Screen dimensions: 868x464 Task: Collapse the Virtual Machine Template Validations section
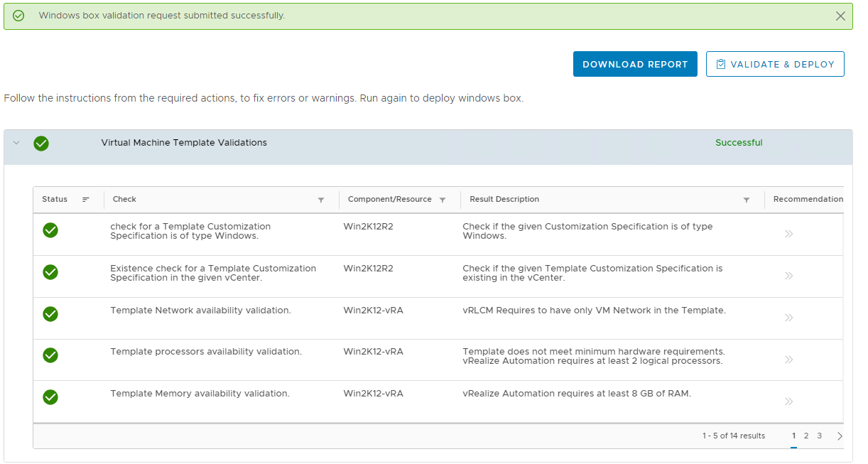[x=16, y=143]
